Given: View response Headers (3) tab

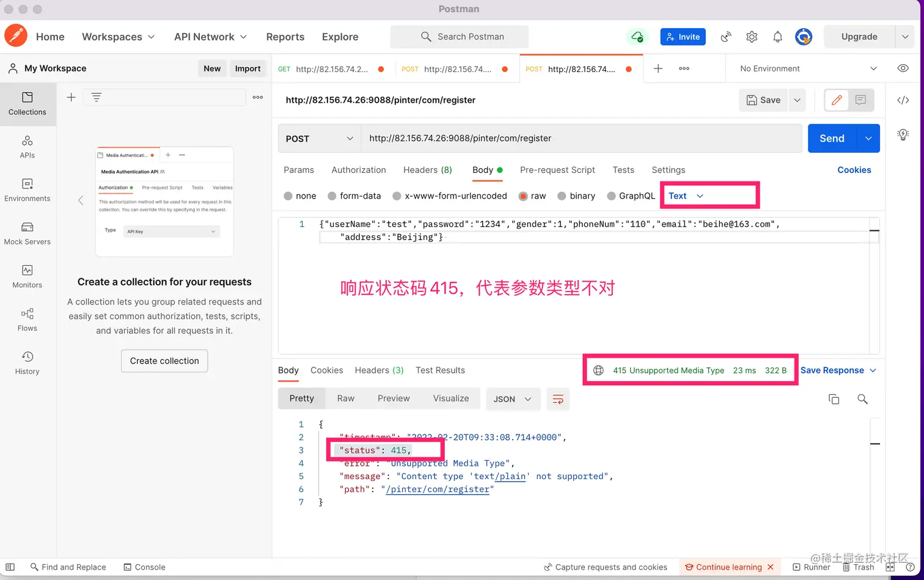Looking at the screenshot, I should click(x=379, y=370).
